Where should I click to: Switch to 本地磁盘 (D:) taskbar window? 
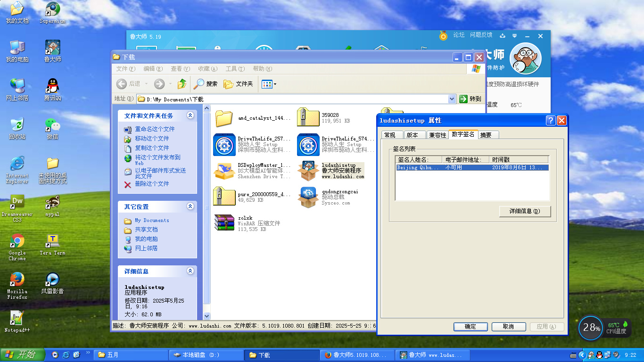(x=206, y=355)
